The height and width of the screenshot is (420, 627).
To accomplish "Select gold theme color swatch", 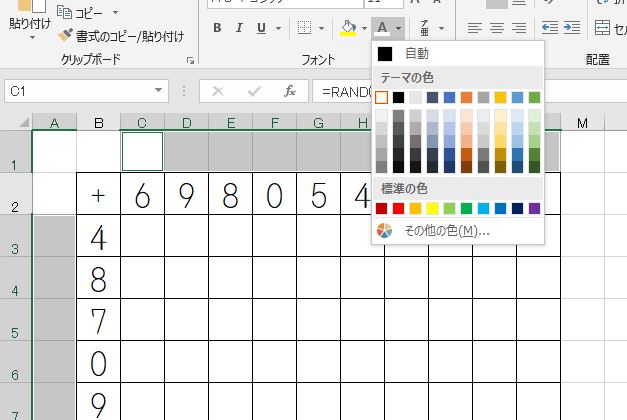I will pos(500,97).
